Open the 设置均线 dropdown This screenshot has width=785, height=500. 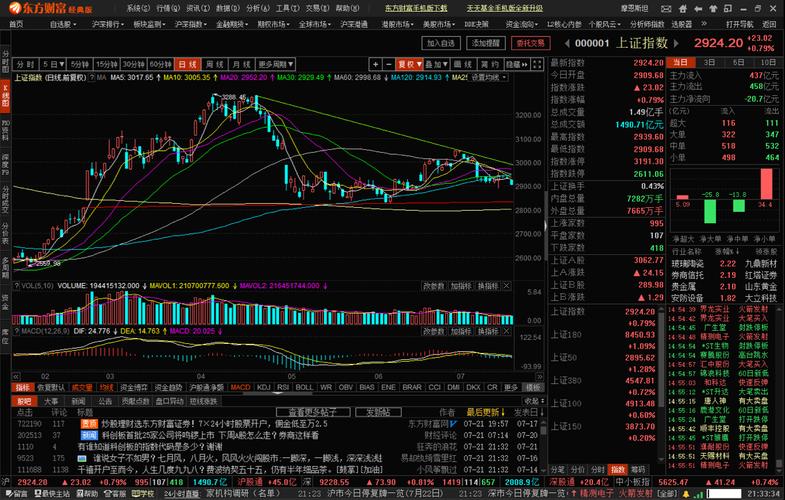coord(490,78)
